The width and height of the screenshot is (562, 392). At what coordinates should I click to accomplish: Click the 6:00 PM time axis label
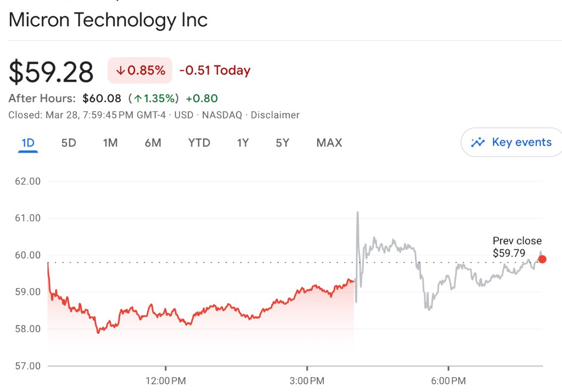[448, 380]
